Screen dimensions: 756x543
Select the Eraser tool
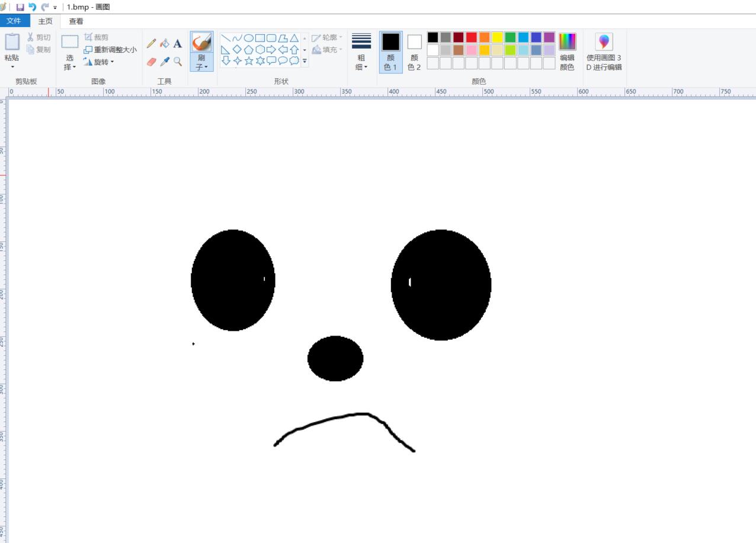[152, 62]
